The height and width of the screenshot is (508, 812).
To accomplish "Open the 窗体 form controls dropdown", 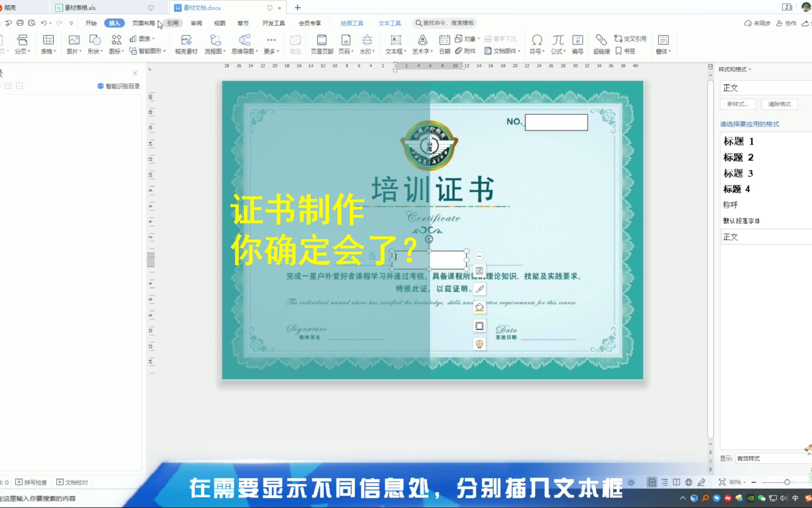I will pyautogui.click(x=663, y=44).
